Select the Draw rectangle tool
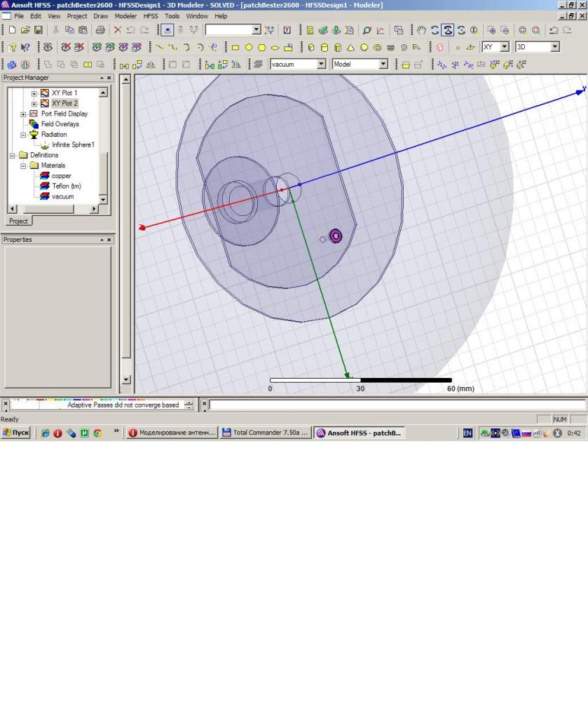 pyautogui.click(x=235, y=48)
